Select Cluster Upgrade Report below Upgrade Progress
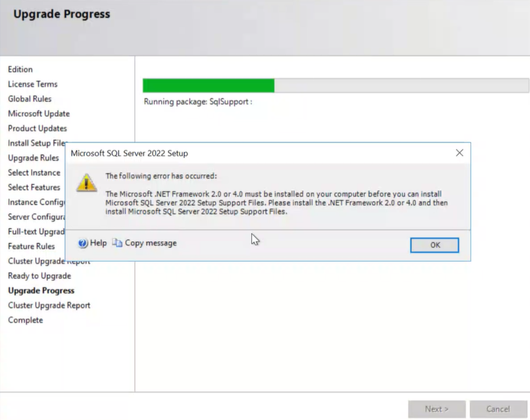 [49, 305]
